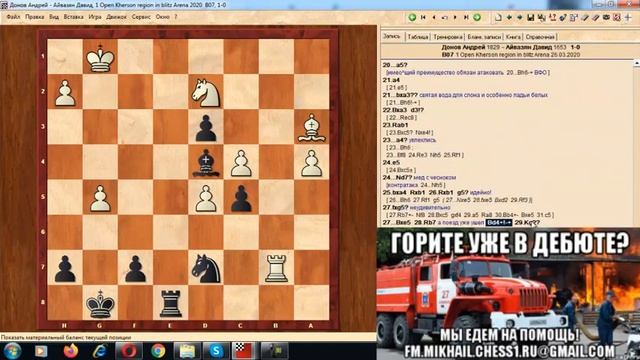Click the dark engine box toolbar icon
The image size is (640, 360).
[607, 18]
